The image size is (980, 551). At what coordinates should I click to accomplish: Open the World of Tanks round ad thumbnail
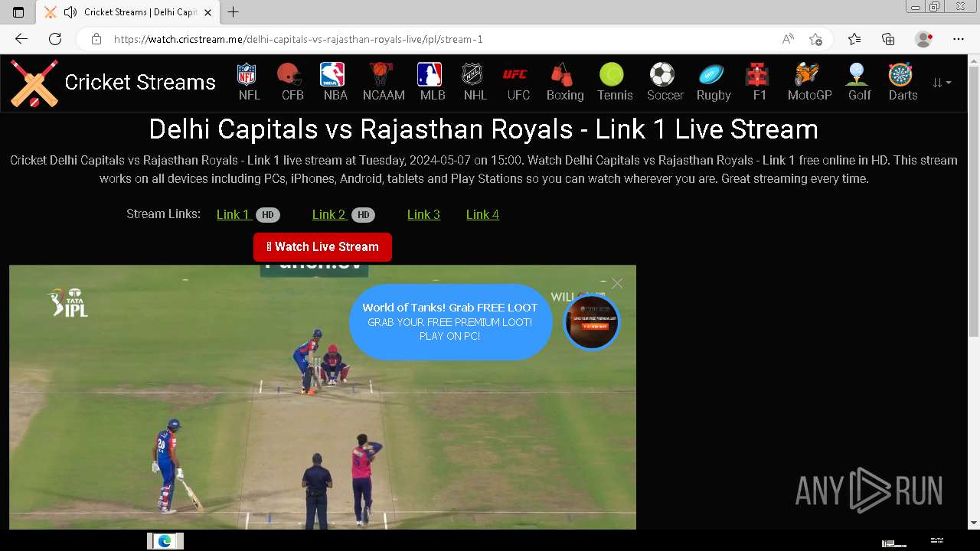[592, 322]
